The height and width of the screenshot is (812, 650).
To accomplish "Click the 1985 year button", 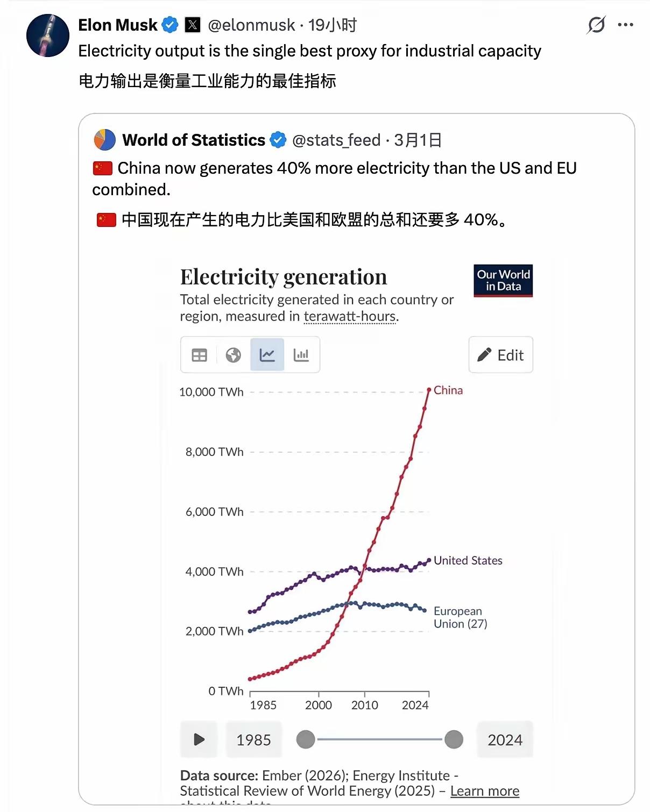I will [254, 739].
